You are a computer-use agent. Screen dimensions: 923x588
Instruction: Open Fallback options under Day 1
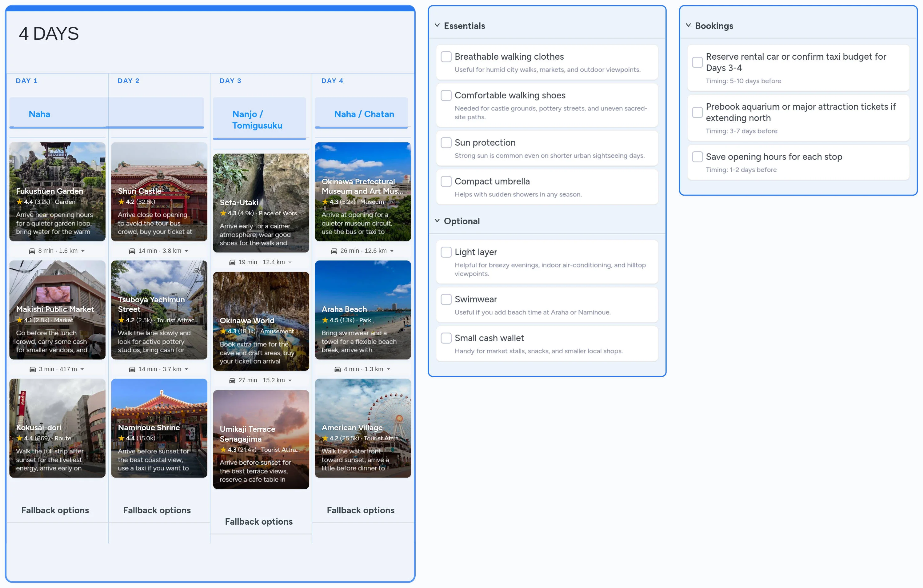coord(55,510)
